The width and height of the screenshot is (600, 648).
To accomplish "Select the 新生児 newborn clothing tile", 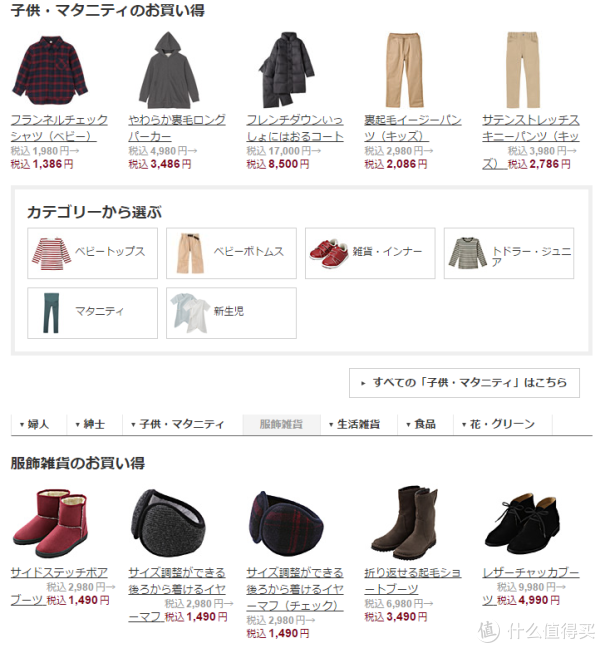I will pyautogui.click(x=231, y=313).
